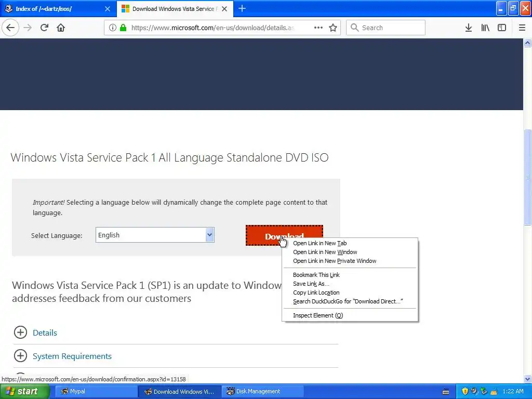
Task: Click the forward navigation arrow
Action: 28,28
